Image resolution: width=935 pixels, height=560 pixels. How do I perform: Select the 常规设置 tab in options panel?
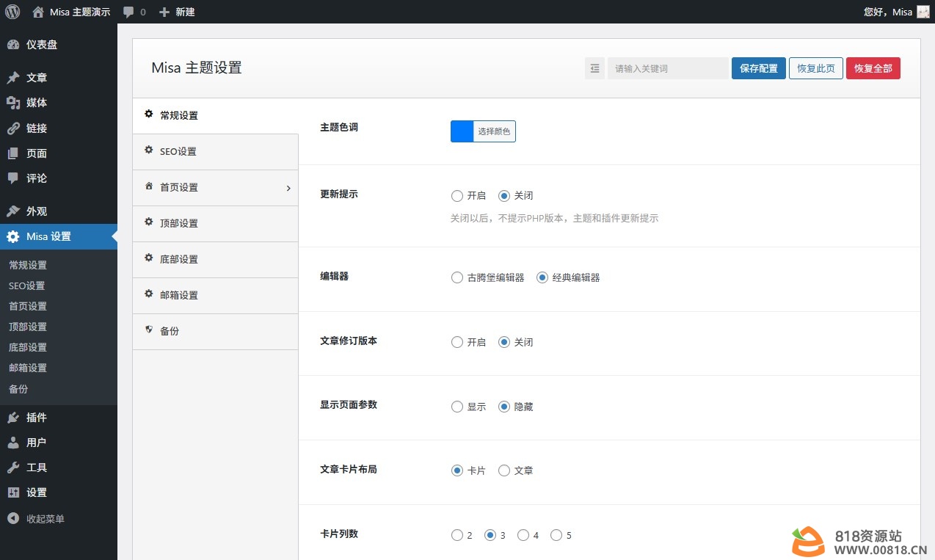(216, 116)
